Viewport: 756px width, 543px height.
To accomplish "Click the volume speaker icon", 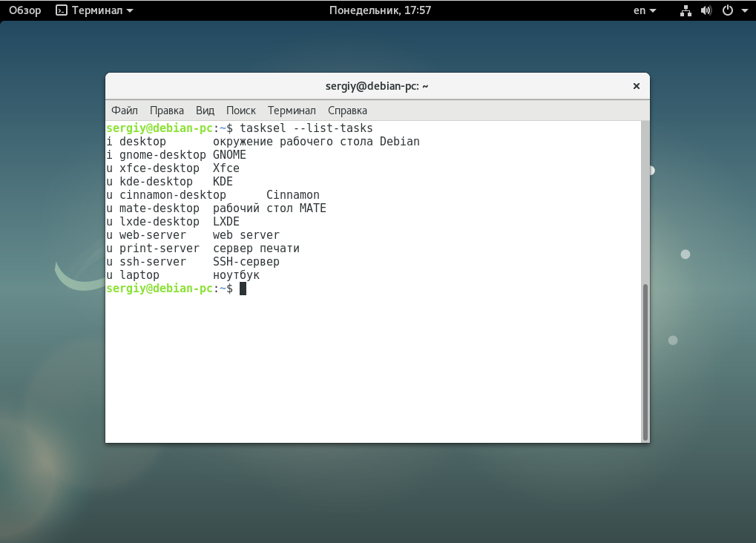I will pos(706,10).
